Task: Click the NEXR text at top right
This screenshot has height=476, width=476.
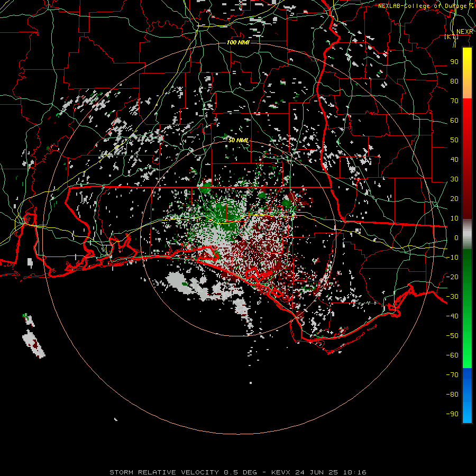Action: click(464, 32)
